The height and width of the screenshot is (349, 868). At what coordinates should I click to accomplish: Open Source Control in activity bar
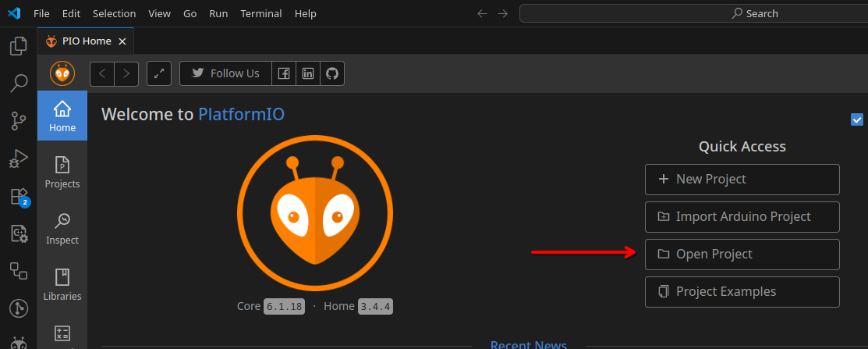[18, 120]
